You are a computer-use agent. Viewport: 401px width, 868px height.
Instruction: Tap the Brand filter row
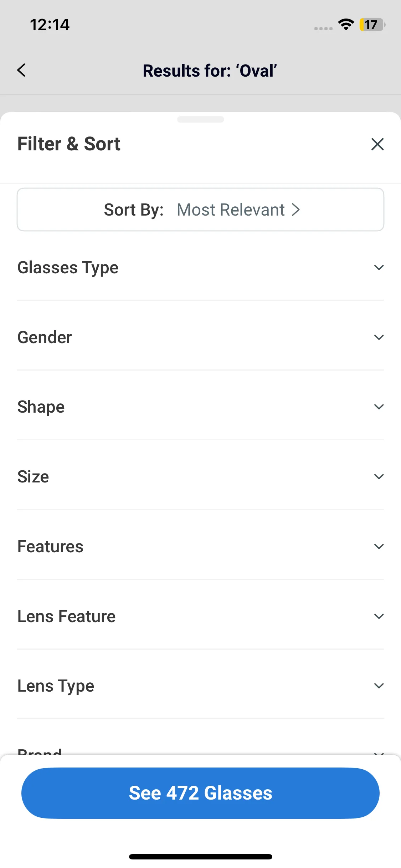pos(40,751)
